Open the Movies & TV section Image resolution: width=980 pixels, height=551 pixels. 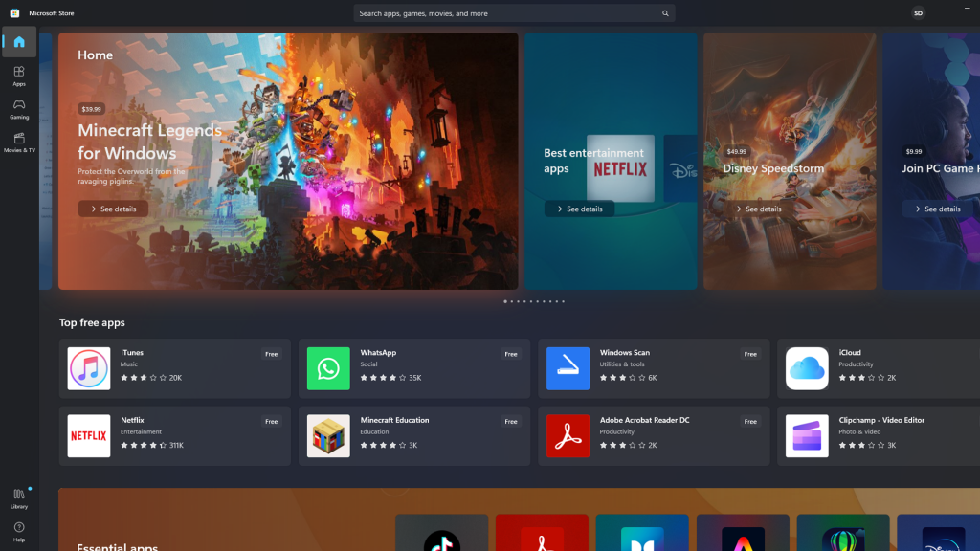coord(18,143)
